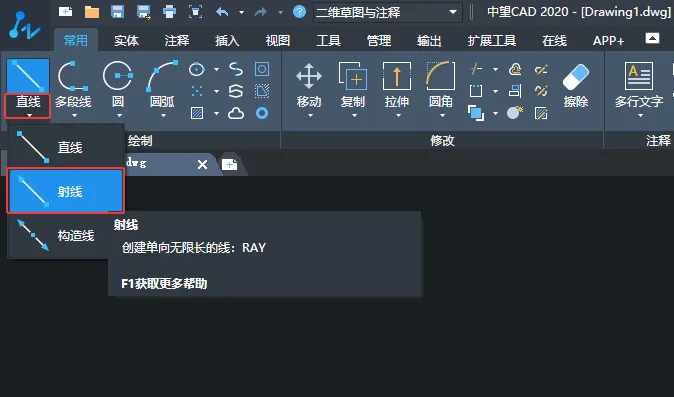Open print preview icon next to printer

(x=196, y=12)
